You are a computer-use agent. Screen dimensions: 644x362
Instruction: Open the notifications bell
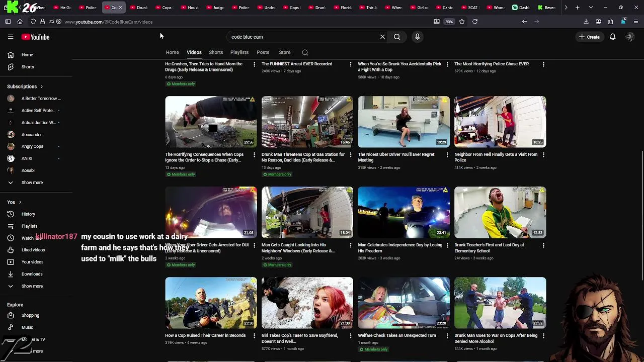point(612,37)
